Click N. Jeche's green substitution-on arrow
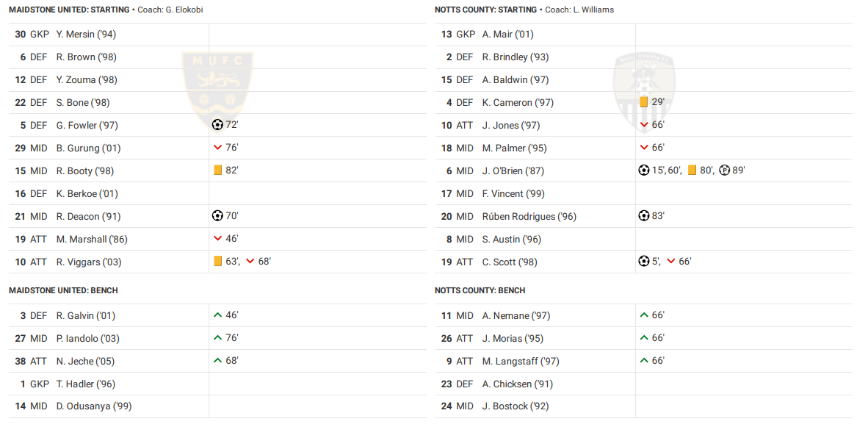The height and width of the screenshot is (427, 868). point(217,361)
